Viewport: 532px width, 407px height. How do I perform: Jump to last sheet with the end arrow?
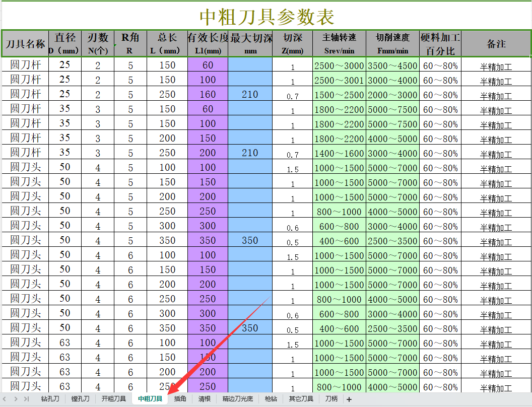pos(26,399)
